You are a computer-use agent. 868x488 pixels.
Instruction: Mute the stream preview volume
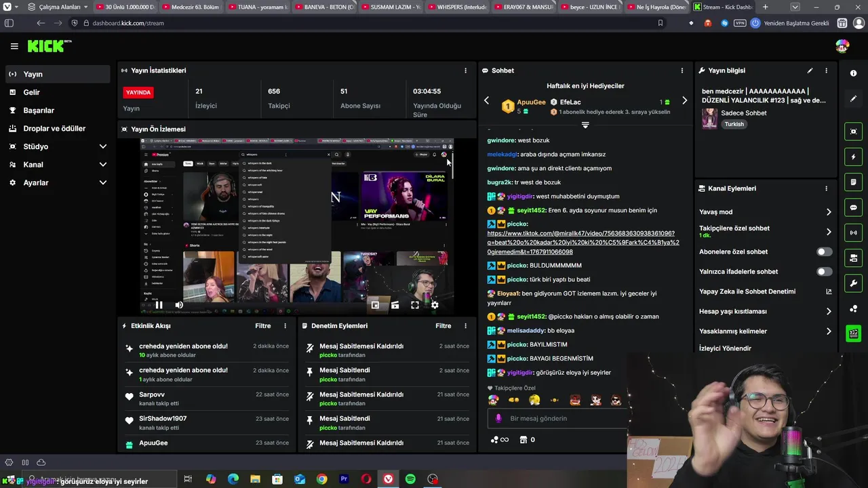coord(179,305)
